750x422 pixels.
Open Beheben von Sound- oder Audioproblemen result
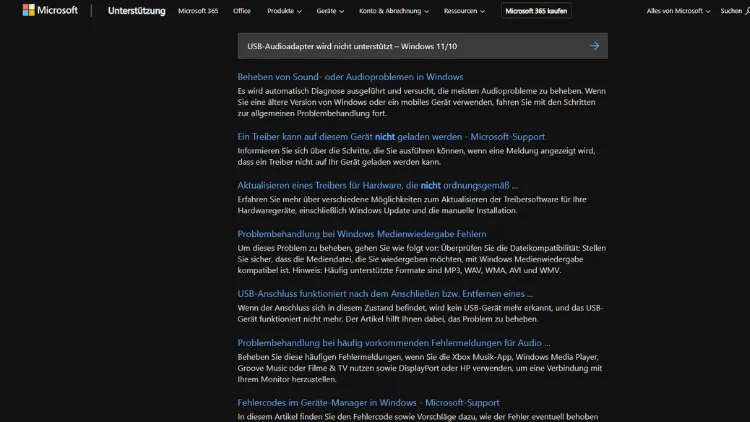tap(350, 76)
